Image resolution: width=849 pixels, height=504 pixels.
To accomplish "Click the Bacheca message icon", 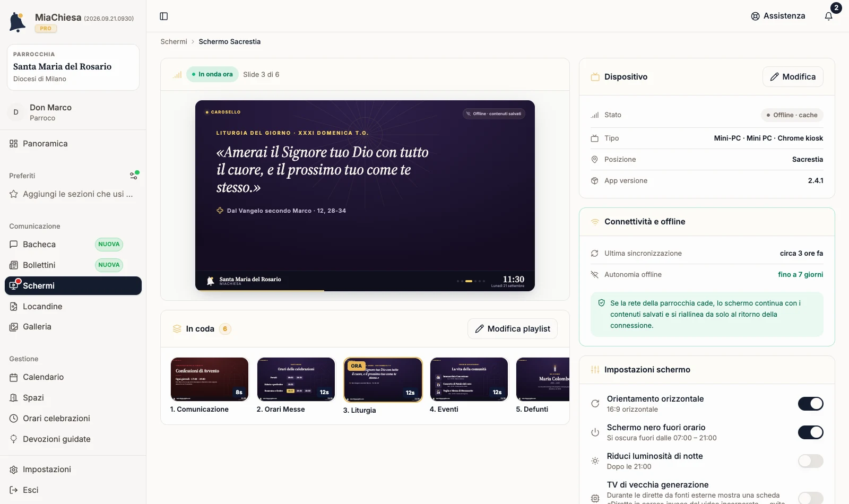I will pos(14,245).
